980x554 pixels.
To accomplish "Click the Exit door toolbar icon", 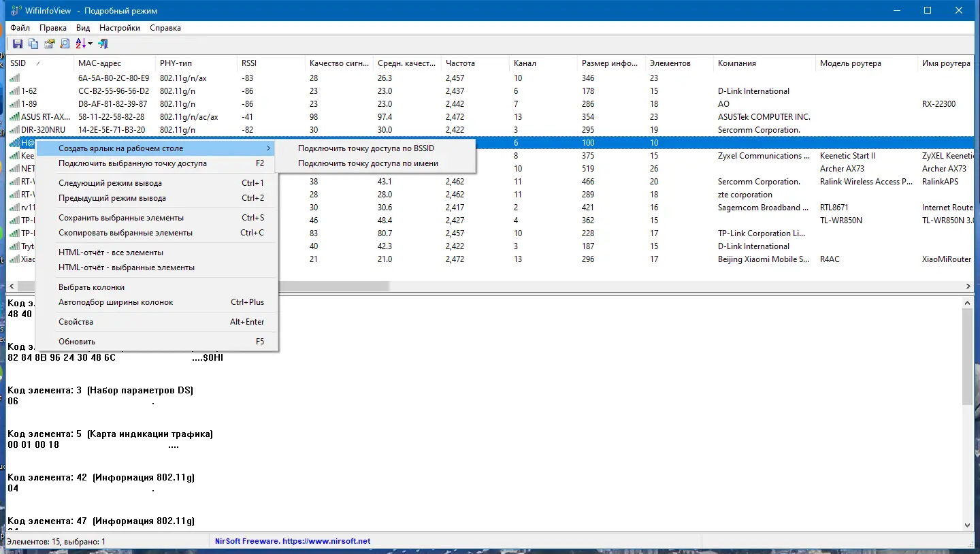I will click(x=103, y=44).
